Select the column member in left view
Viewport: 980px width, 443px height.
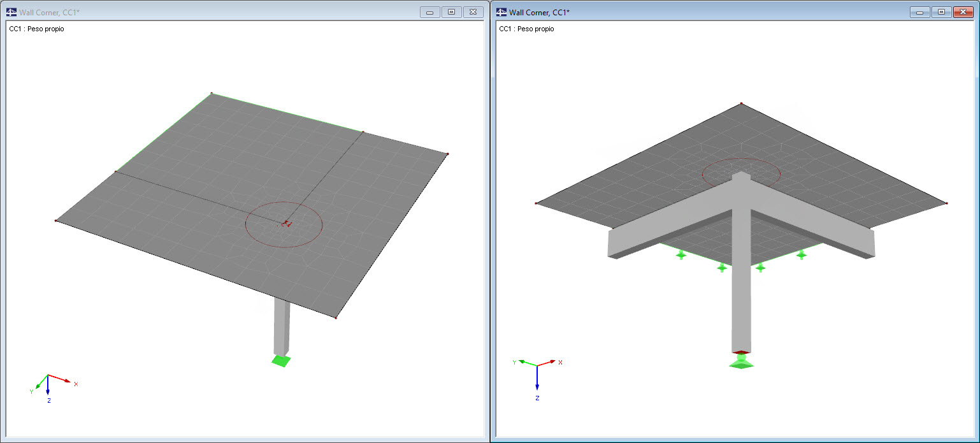click(282, 328)
